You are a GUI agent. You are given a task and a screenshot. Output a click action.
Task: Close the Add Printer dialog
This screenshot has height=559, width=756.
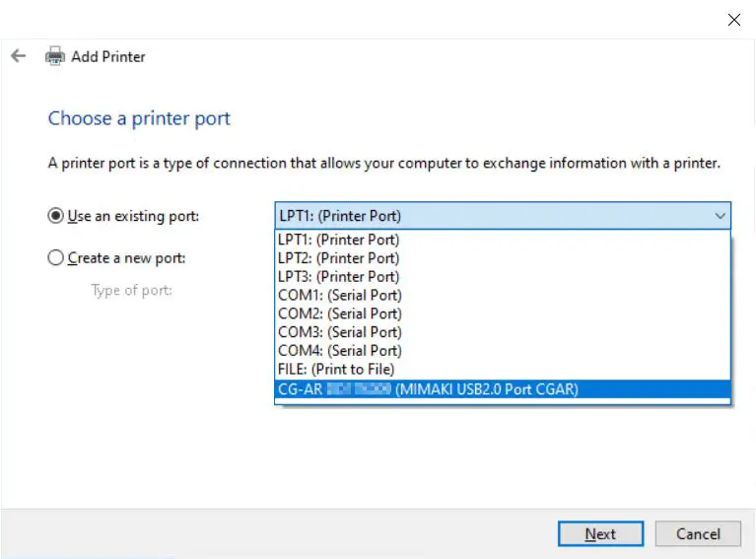pyautogui.click(x=733, y=20)
